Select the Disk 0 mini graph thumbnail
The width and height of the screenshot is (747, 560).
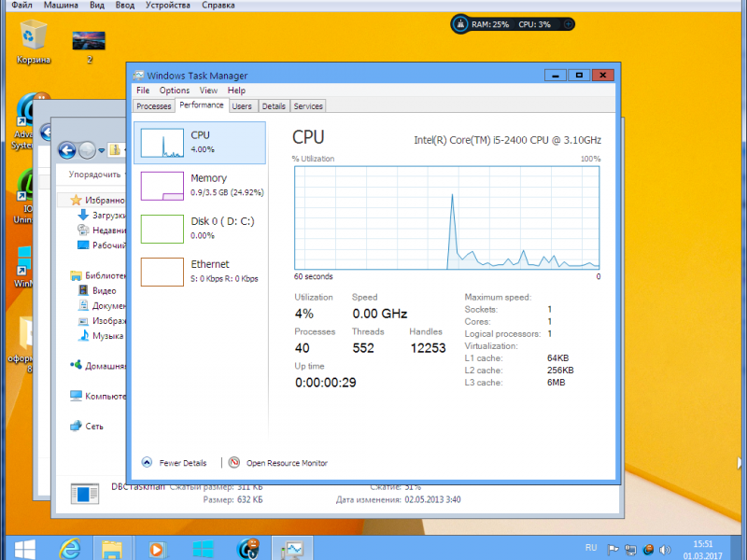click(162, 229)
